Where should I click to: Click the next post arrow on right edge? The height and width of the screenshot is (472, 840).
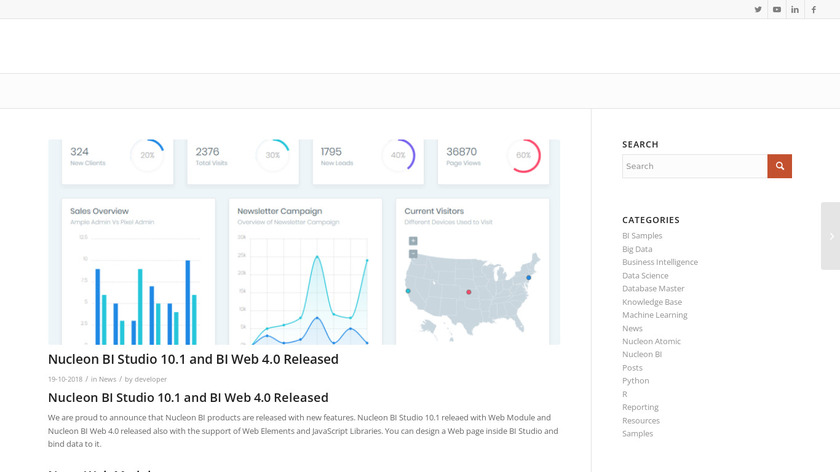831,236
